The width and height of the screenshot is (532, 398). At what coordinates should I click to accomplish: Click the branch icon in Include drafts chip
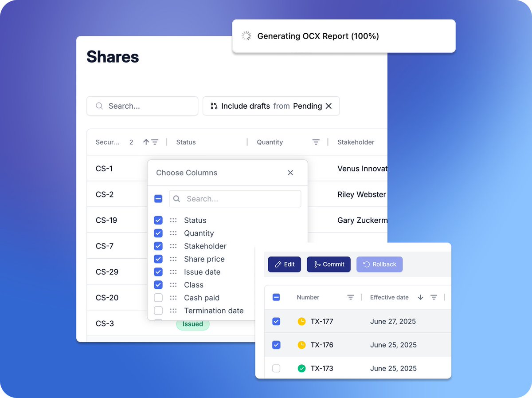(214, 106)
